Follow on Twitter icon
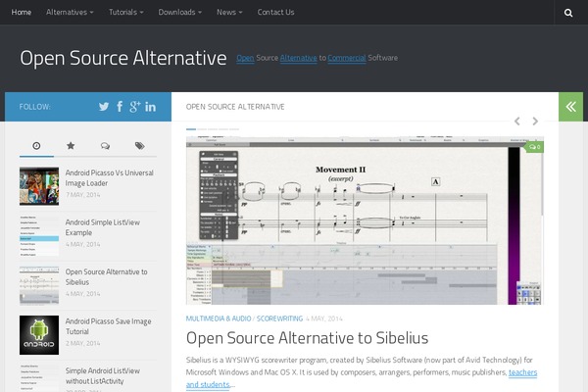The height and width of the screenshot is (392, 588). pyautogui.click(x=104, y=107)
